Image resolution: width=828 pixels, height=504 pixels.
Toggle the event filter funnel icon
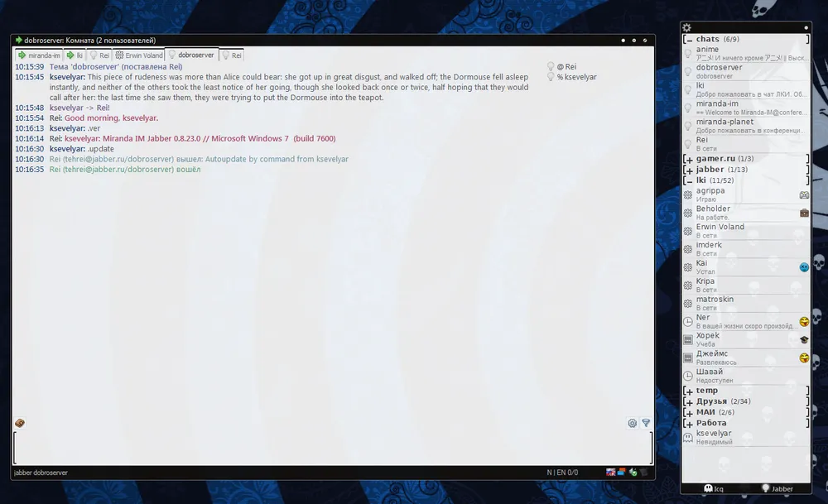pyautogui.click(x=646, y=423)
